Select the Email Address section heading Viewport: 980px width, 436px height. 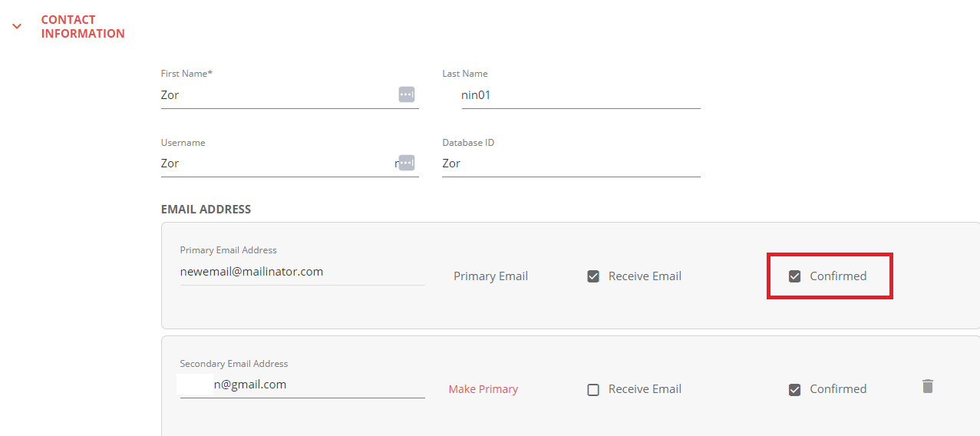pyautogui.click(x=206, y=209)
